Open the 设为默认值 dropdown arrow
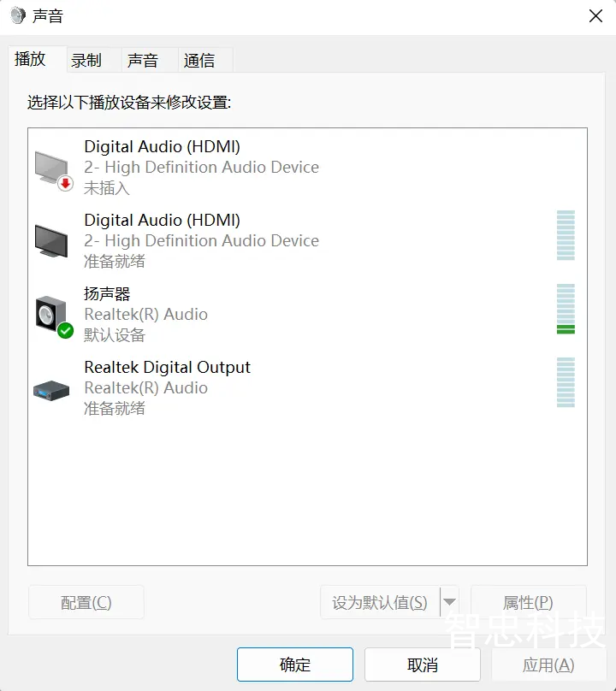 [x=449, y=602]
